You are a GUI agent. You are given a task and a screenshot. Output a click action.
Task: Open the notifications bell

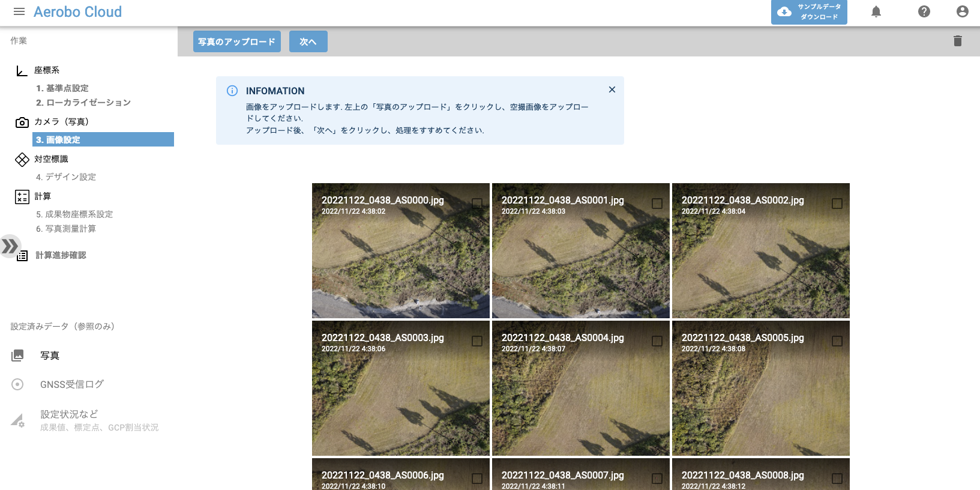point(876,11)
